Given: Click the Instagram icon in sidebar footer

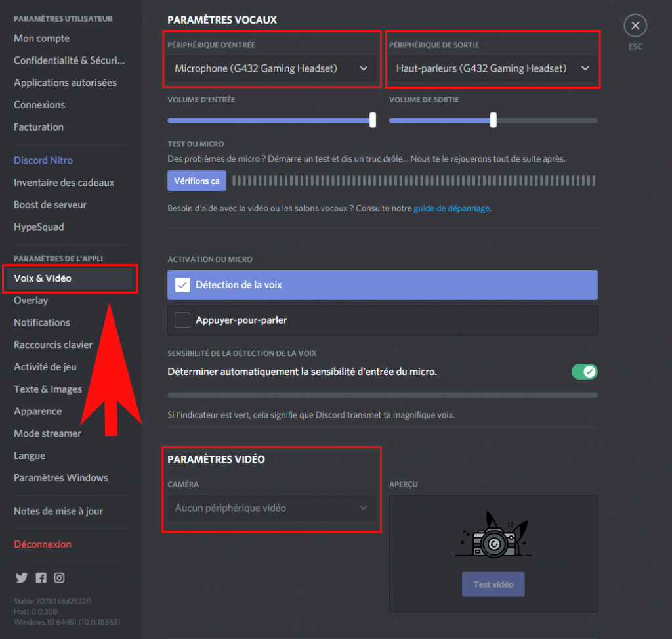Looking at the screenshot, I should click(x=60, y=578).
